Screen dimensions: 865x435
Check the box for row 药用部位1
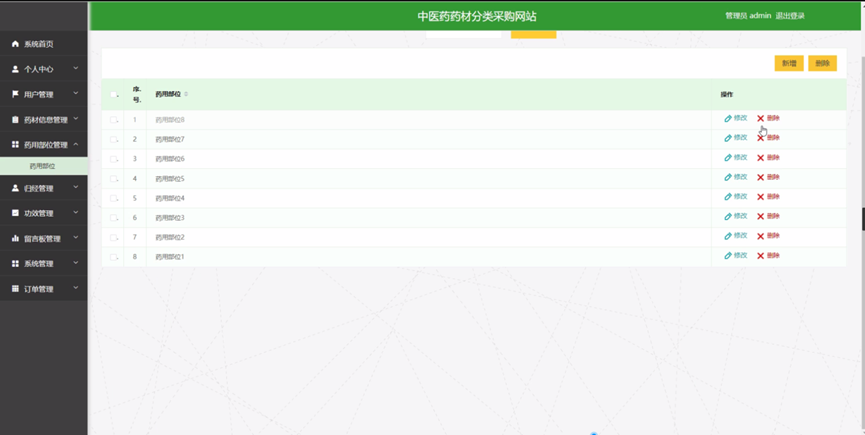coord(113,257)
